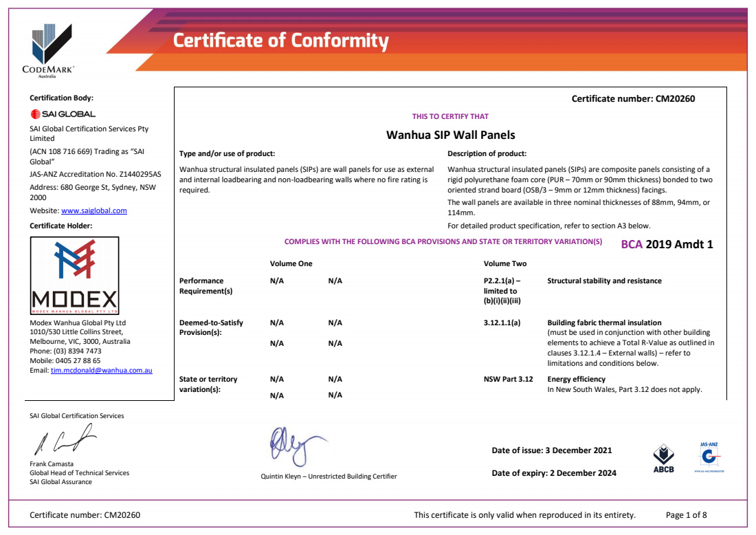Click "Melbourne, VIC, 3000, Australia"
The image size is (756, 535).
click(x=80, y=342)
